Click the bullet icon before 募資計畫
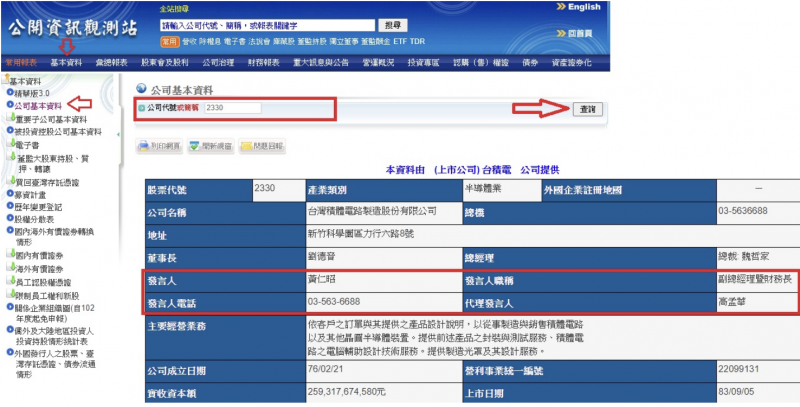This screenshot has width=800, height=407. tap(10, 194)
